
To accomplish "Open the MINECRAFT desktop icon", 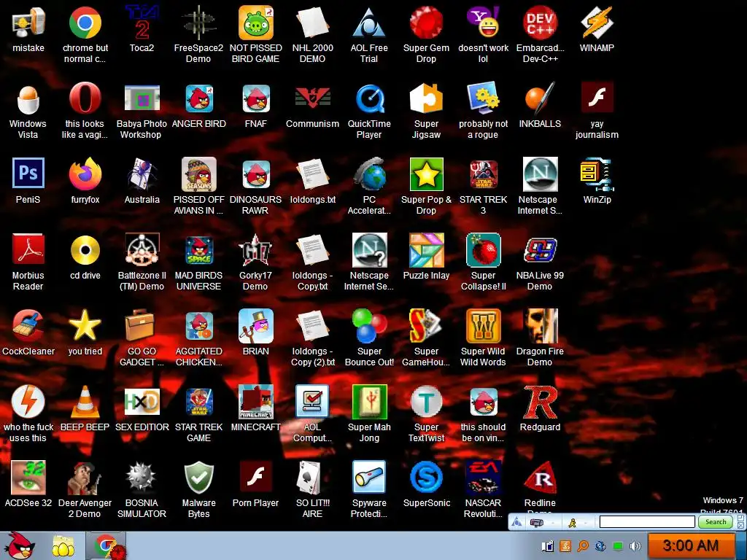I will [256, 402].
